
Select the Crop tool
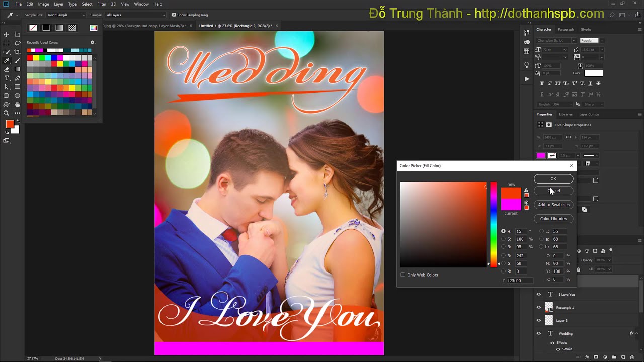pos(18,52)
